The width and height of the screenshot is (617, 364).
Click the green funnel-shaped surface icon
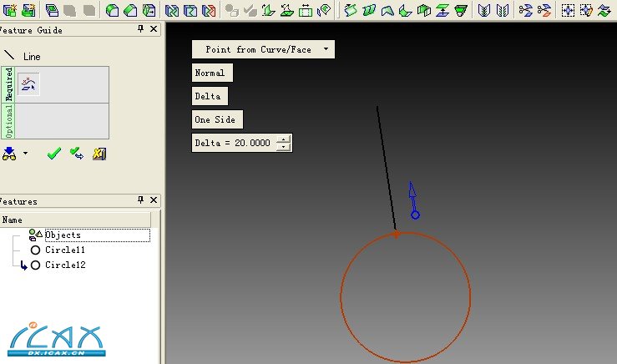[461, 10]
